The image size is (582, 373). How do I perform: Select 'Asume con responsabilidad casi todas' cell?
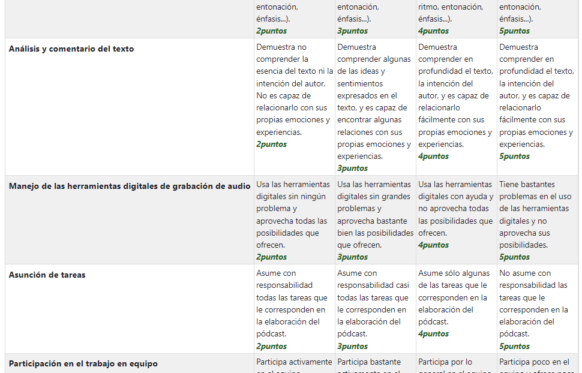coord(375,309)
